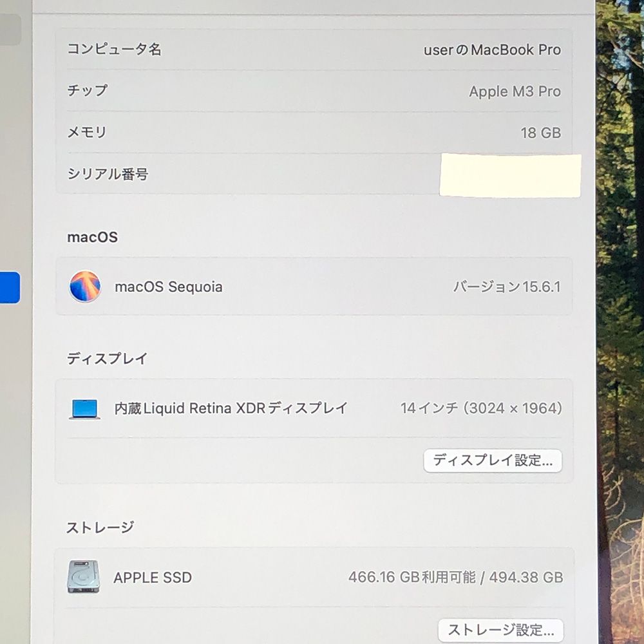Viewport: 644px width, 644px height.
Task: Click the macOS Sequoia name text
Action: click(x=169, y=287)
